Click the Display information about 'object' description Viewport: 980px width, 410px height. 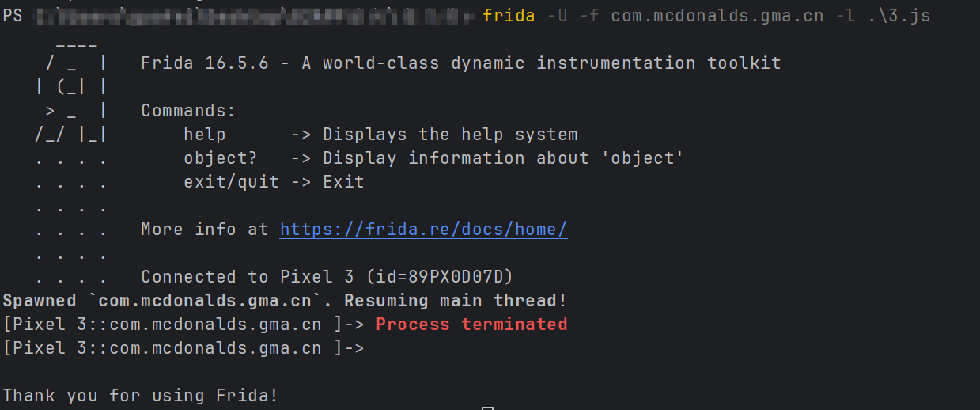point(503,158)
